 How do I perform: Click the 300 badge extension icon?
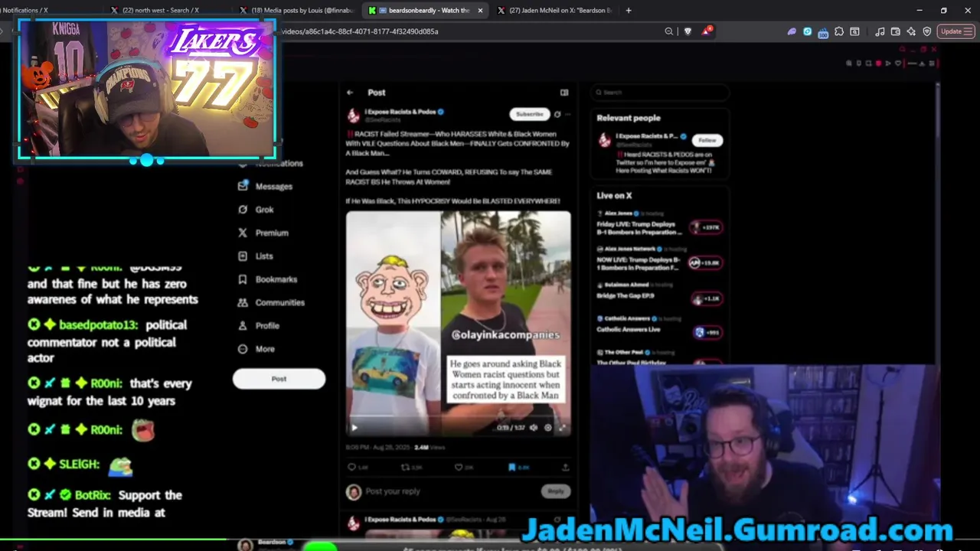[823, 32]
